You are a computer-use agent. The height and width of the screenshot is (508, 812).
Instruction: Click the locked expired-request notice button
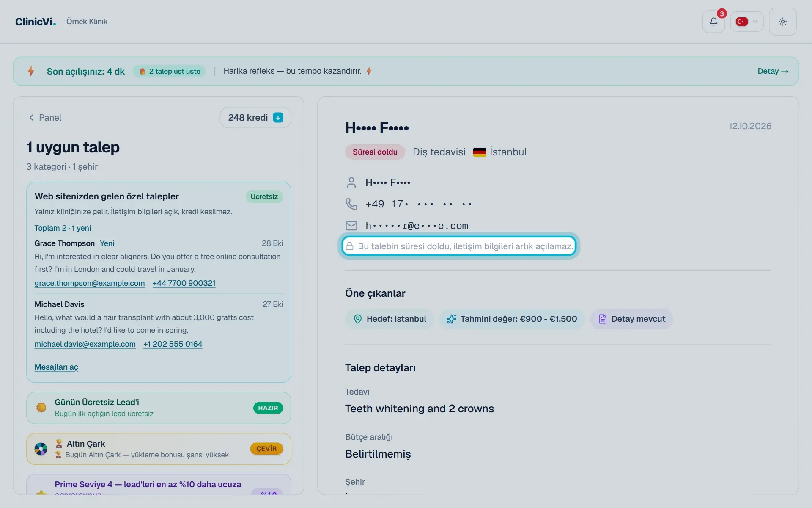[459, 246]
